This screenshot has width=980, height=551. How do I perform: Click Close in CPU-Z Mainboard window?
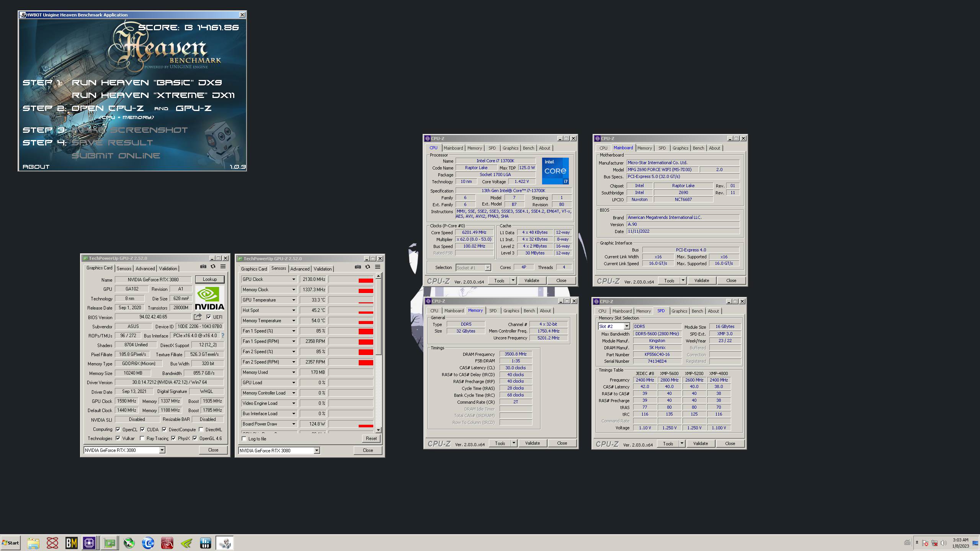[731, 280]
